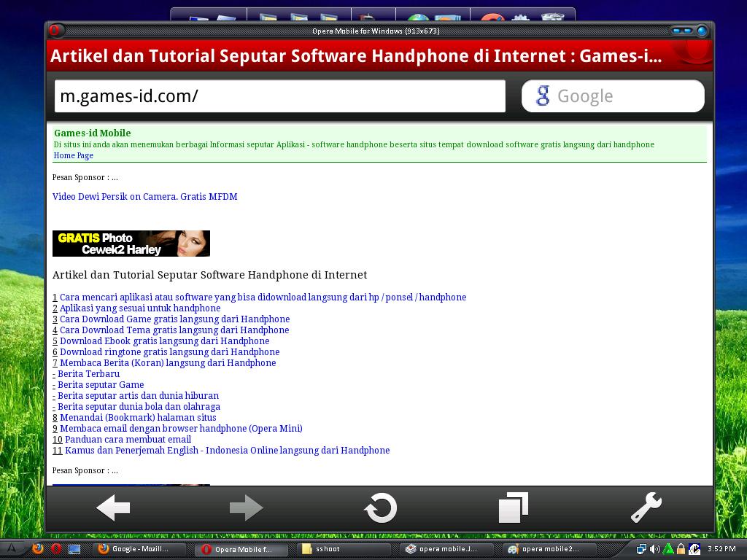
Task: Click the blue round button in the title bar
Action: (x=702, y=31)
